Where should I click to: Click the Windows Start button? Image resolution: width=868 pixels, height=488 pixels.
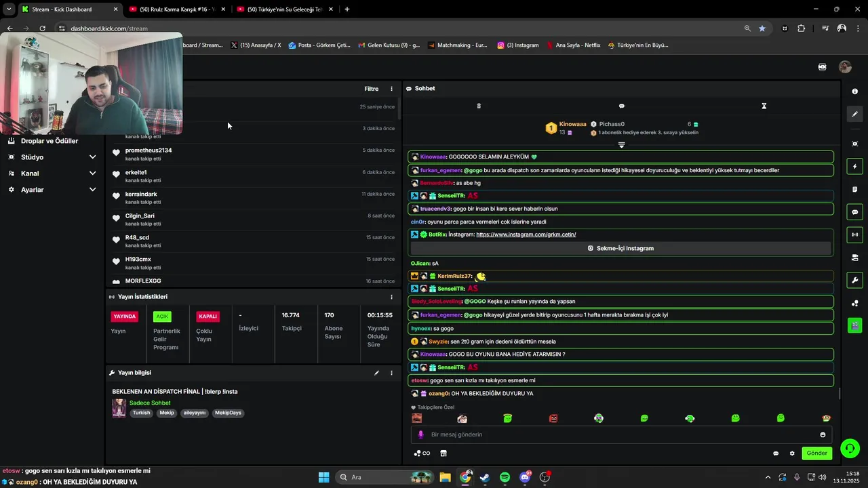click(323, 477)
